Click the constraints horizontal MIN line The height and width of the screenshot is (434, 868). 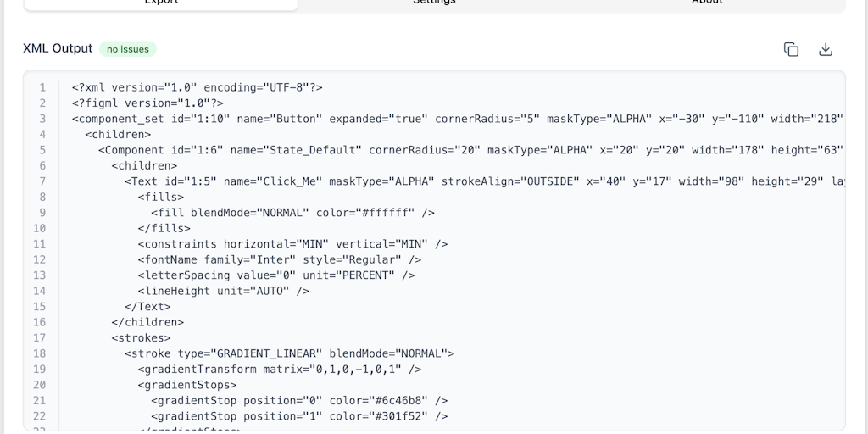point(292,244)
